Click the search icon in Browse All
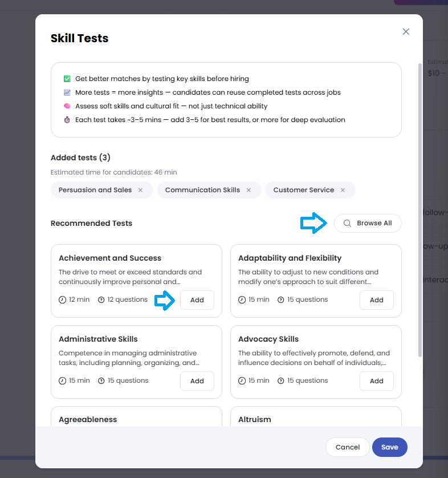Viewport: 448px width, 478px height. [347, 224]
